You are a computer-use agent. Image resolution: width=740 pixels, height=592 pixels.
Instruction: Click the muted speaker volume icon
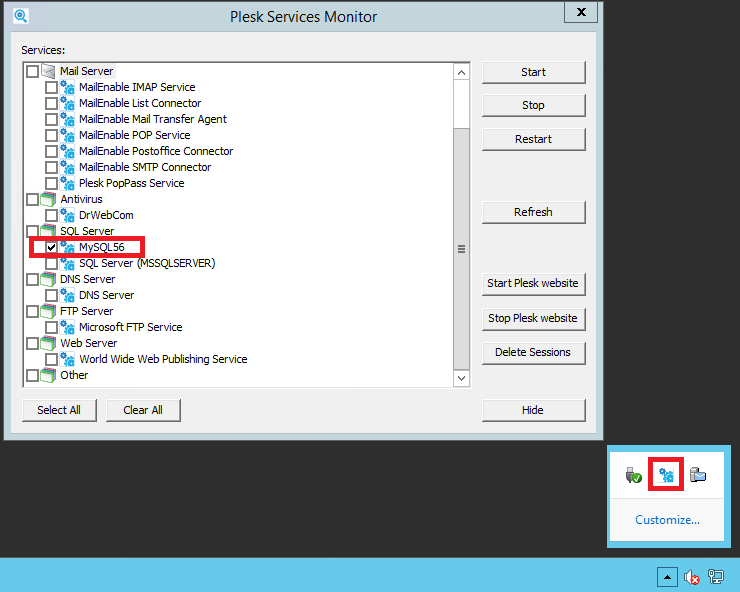(691, 577)
